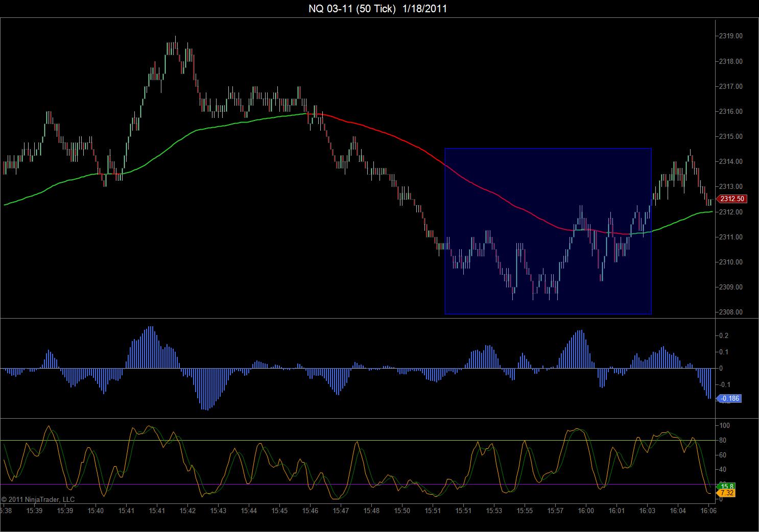This screenshot has height=532, width=759.
Task: Click the divider between histogram and stochastic panels
Action: pos(358,419)
